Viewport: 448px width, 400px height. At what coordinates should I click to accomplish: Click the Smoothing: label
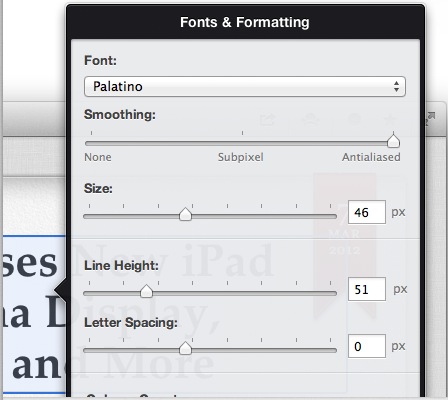click(120, 115)
